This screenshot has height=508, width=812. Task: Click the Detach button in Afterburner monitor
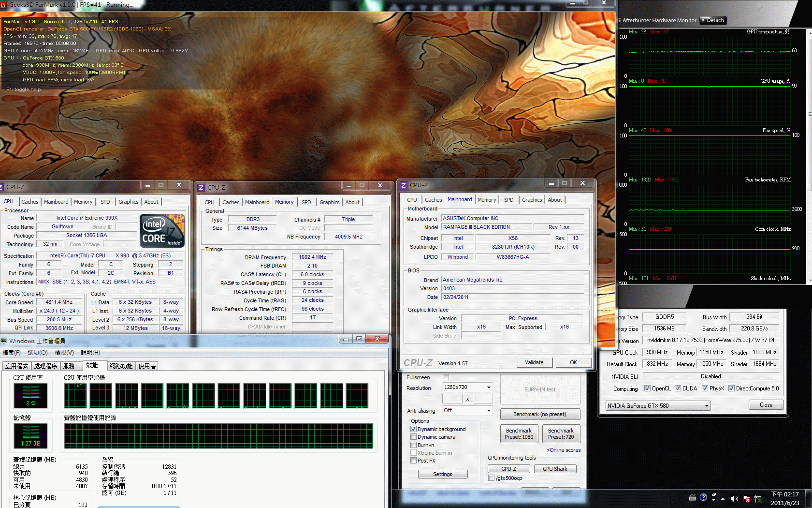tap(713, 20)
